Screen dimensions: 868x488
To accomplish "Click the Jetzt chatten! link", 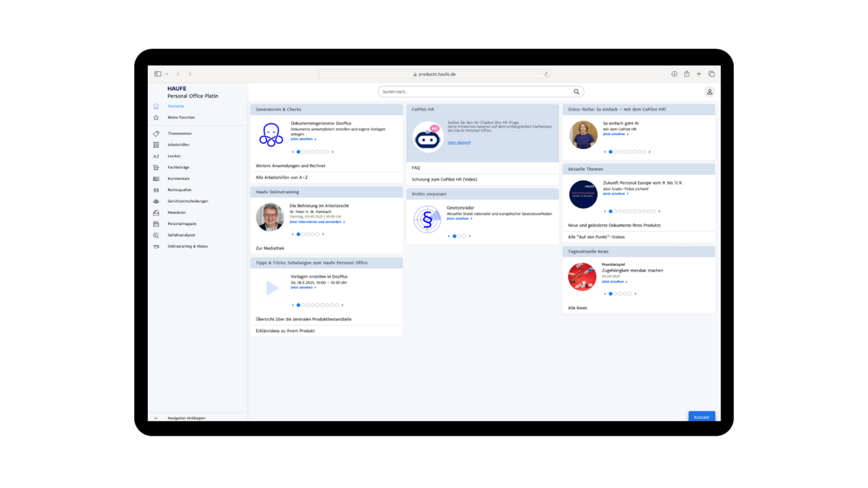I will (x=458, y=142).
